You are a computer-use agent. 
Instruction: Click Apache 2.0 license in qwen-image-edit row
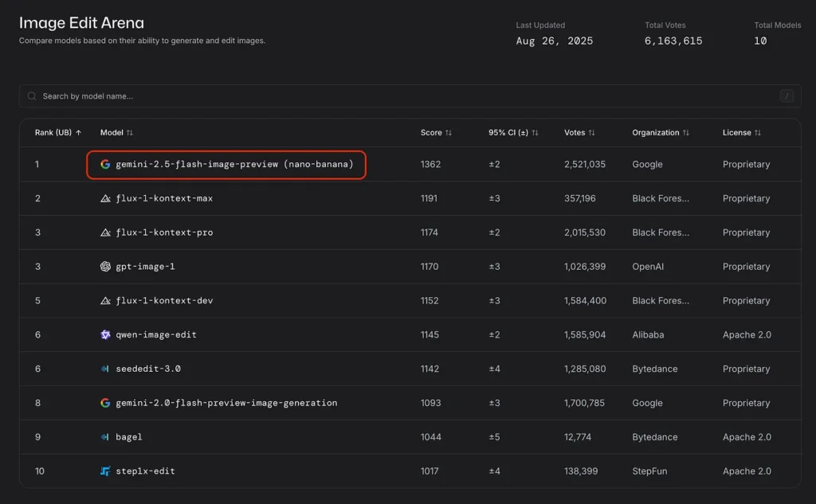(747, 334)
